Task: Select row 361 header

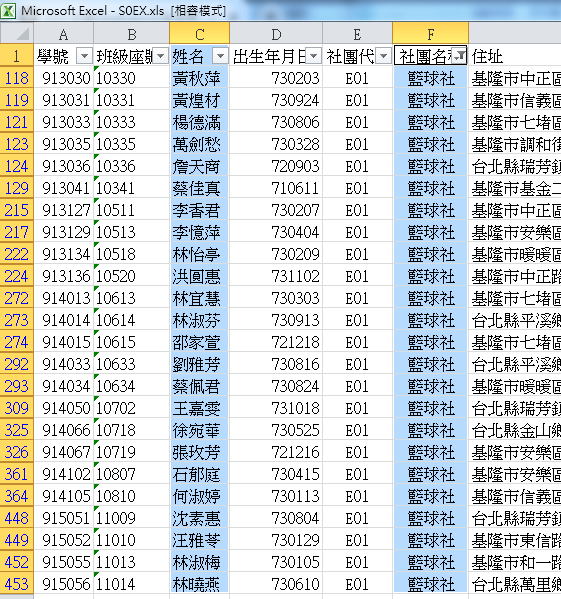Action: [17, 474]
